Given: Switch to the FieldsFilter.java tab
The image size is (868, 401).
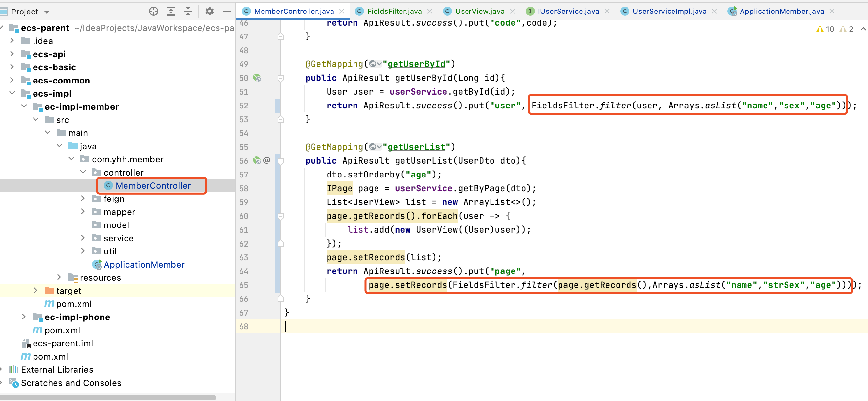Looking at the screenshot, I should (x=394, y=12).
